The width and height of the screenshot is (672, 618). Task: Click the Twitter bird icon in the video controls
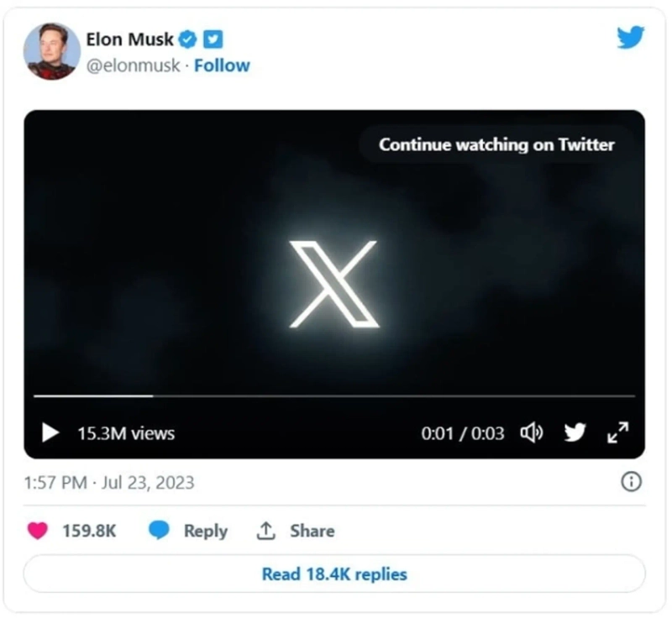pyautogui.click(x=575, y=433)
